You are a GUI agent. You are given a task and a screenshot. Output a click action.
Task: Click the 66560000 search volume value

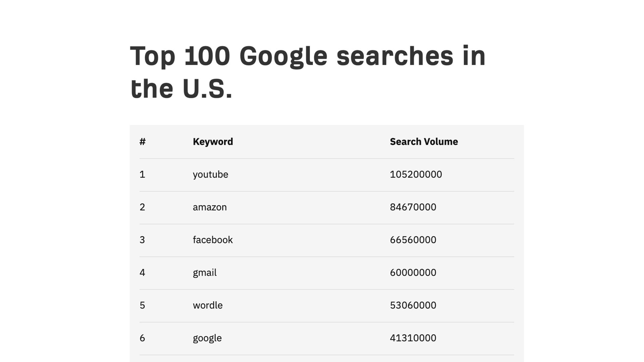[x=413, y=240]
